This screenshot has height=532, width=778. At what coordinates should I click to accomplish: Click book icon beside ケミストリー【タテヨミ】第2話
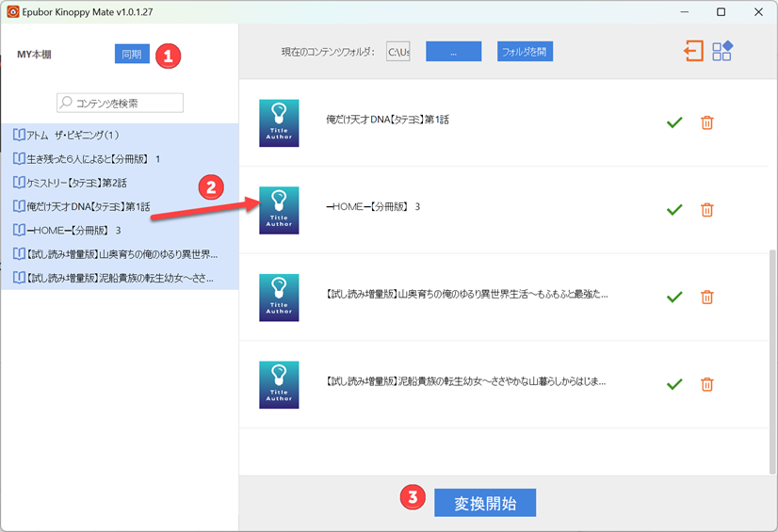[19, 183]
